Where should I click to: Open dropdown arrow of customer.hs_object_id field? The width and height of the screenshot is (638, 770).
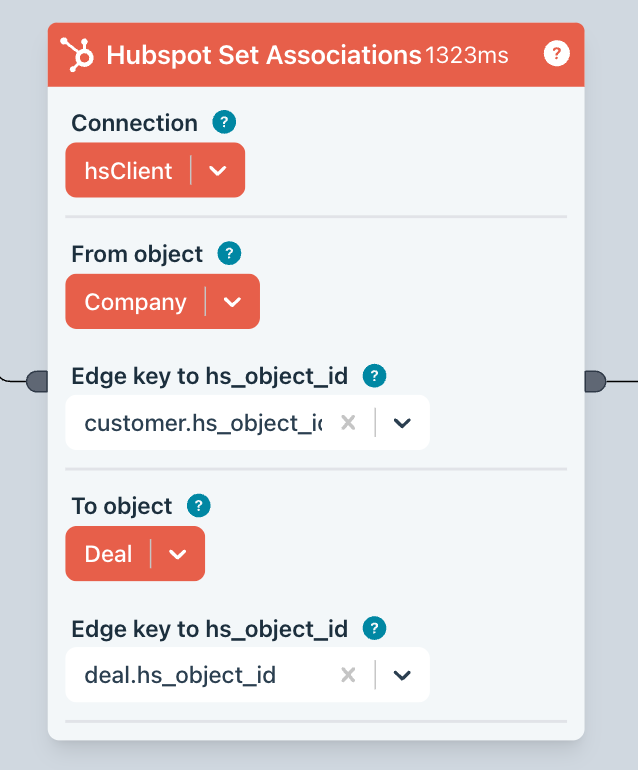coord(402,422)
